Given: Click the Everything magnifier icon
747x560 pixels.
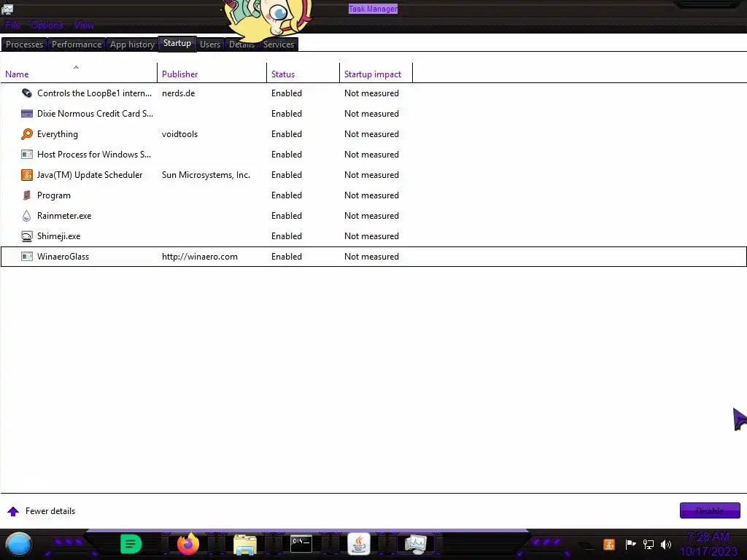Looking at the screenshot, I should (27, 134).
